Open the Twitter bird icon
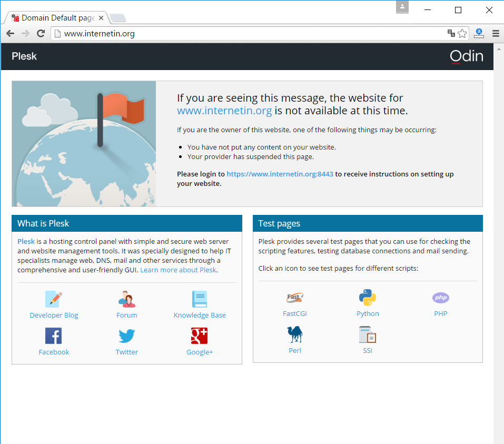 [x=126, y=336]
